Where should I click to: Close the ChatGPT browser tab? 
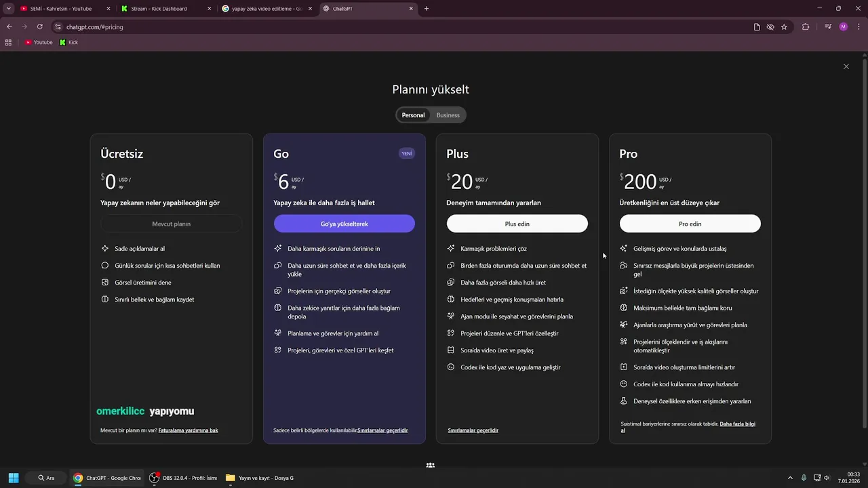411,9
